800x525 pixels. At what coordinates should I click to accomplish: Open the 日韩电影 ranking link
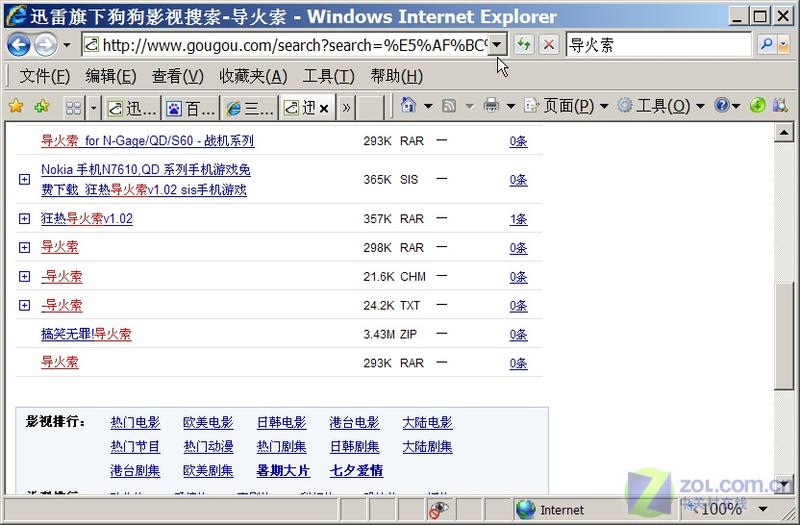point(282,422)
